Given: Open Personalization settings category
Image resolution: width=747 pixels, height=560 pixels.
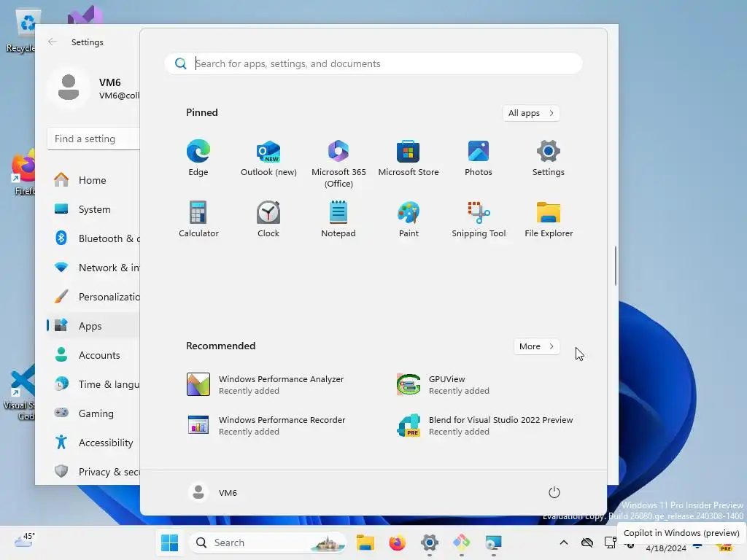Looking at the screenshot, I should point(93,297).
